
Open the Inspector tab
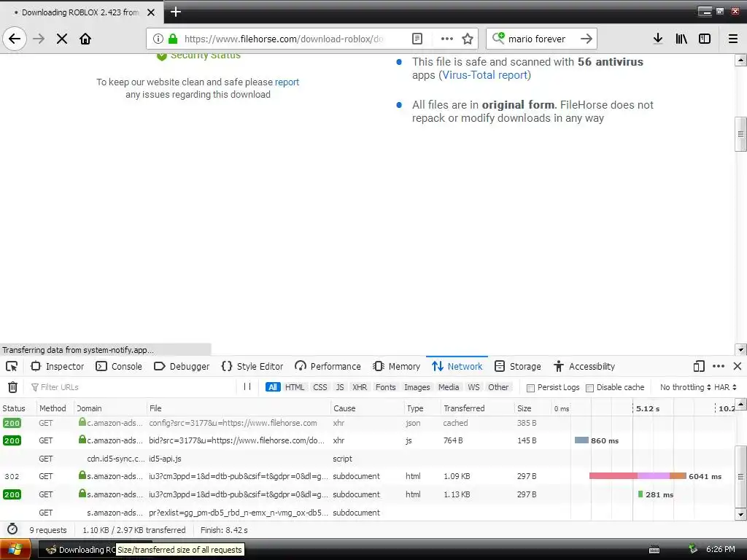pyautogui.click(x=57, y=366)
